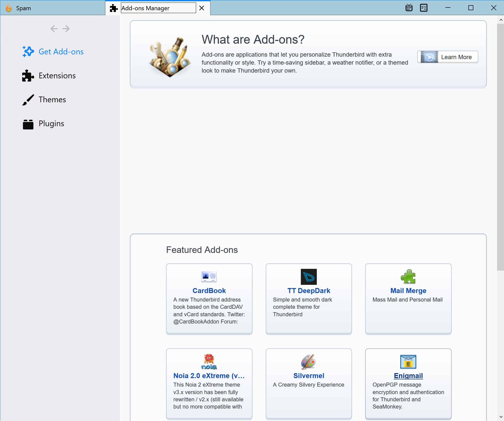Open the Noia 2.0 eXtreme link
The width and height of the screenshot is (504, 421).
coord(209,376)
